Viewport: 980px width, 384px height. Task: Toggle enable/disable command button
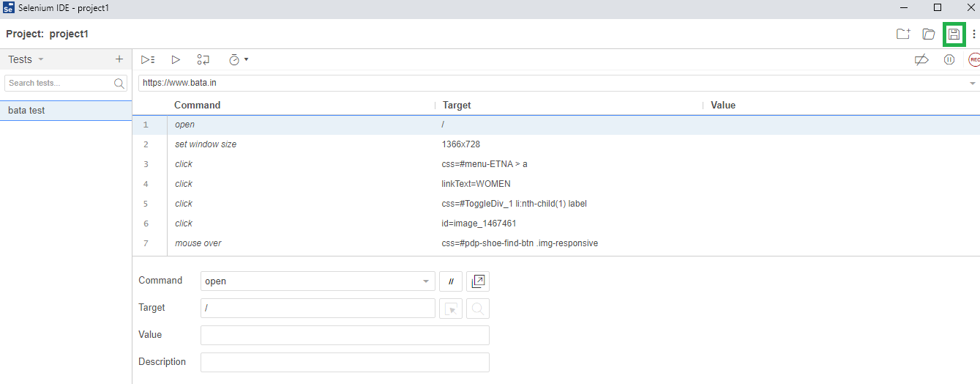pyautogui.click(x=451, y=281)
